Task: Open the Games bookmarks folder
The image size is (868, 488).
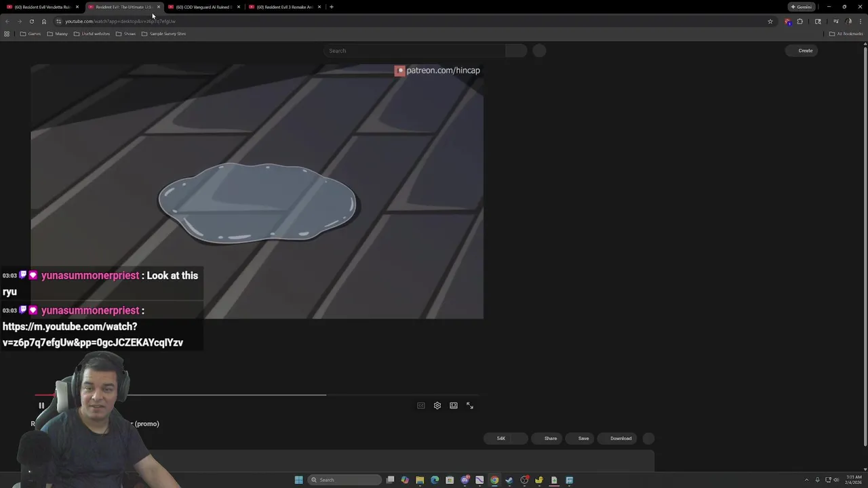Action: 31,34
